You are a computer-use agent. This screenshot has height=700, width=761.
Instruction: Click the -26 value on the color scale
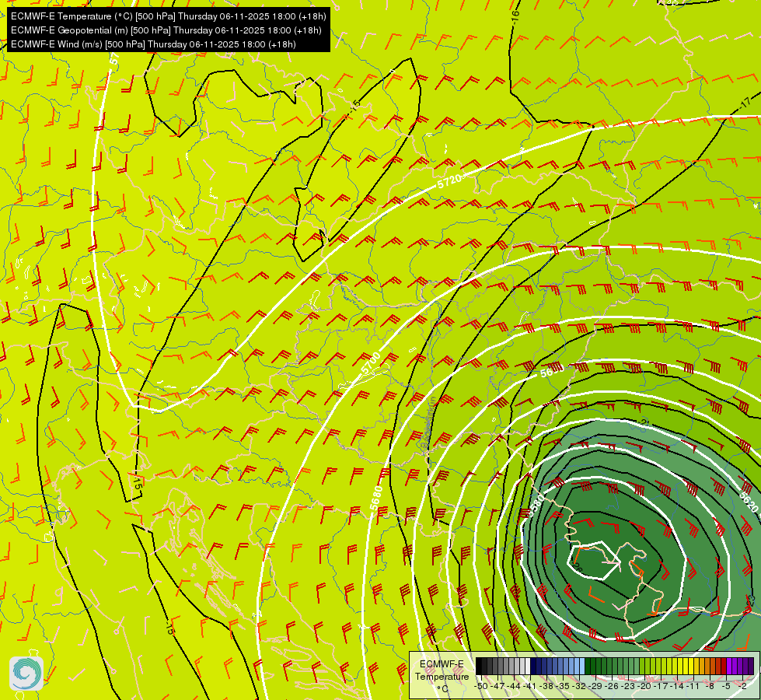(x=612, y=686)
